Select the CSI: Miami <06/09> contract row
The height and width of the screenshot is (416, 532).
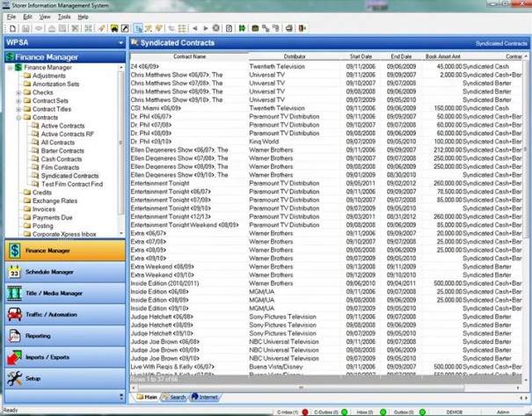325,108
